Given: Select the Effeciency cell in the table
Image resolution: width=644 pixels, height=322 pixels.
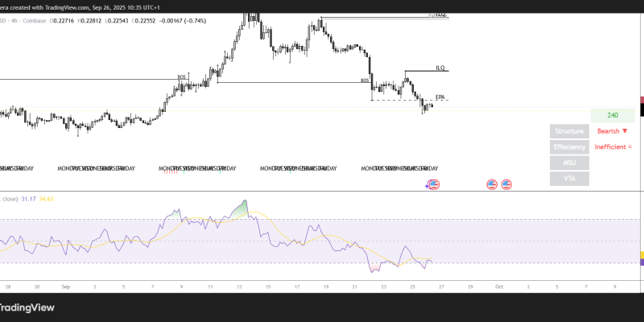Looking at the screenshot, I should click(569, 147).
